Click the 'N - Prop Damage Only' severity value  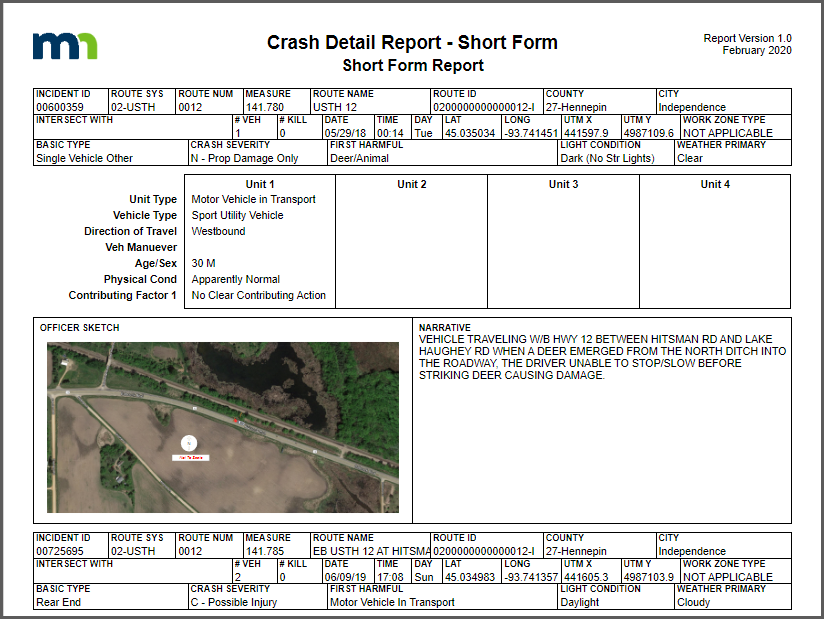244,158
